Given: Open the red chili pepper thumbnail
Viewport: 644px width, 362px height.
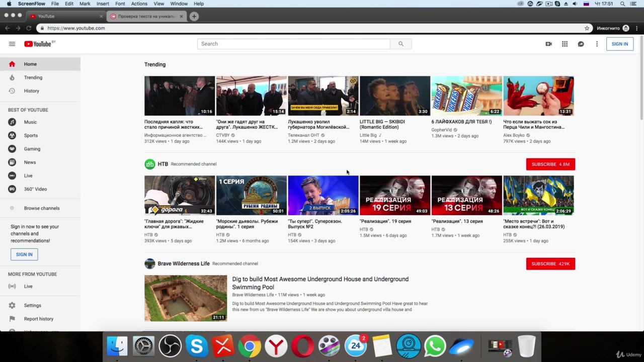Looking at the screenshot, I should click(538, 96).
